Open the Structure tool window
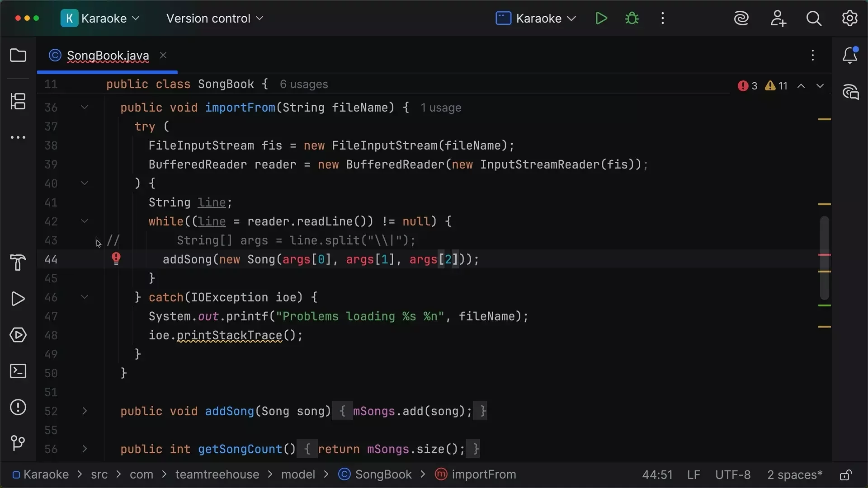Screen dimensions: 868x488 (18, 102)
